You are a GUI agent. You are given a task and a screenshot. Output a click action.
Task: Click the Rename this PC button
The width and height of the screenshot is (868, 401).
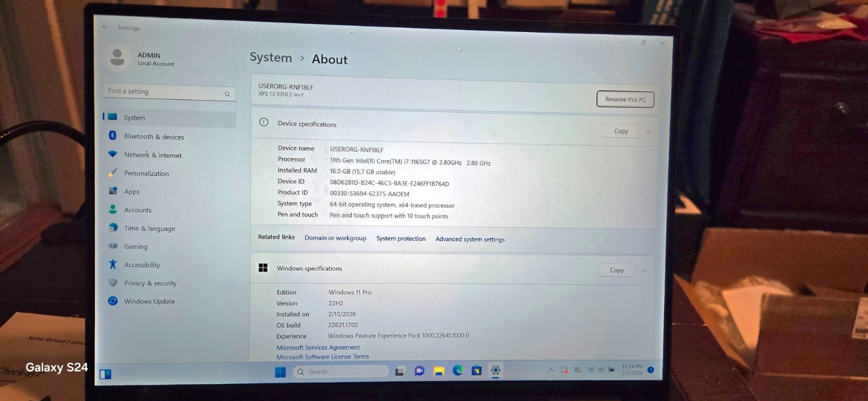coord(625,99)
